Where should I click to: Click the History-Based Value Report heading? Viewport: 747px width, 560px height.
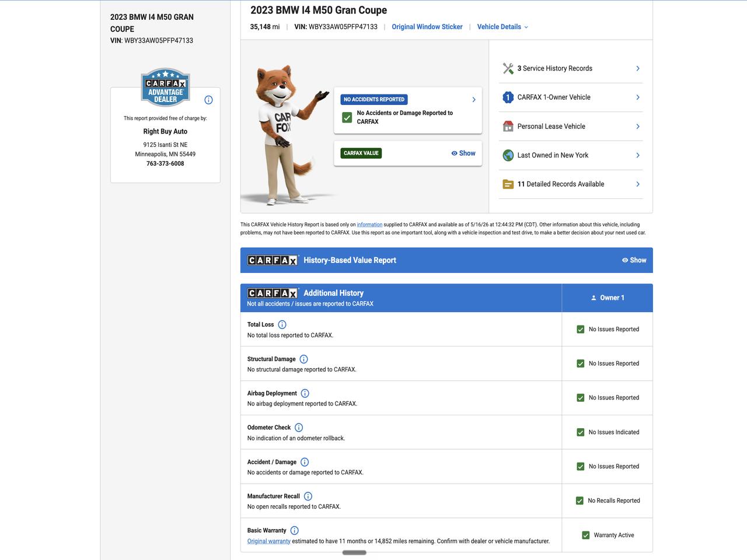350,260
